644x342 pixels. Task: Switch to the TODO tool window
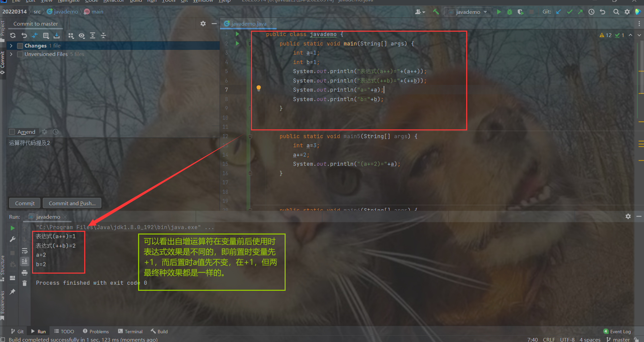click(x=64, y=332)
